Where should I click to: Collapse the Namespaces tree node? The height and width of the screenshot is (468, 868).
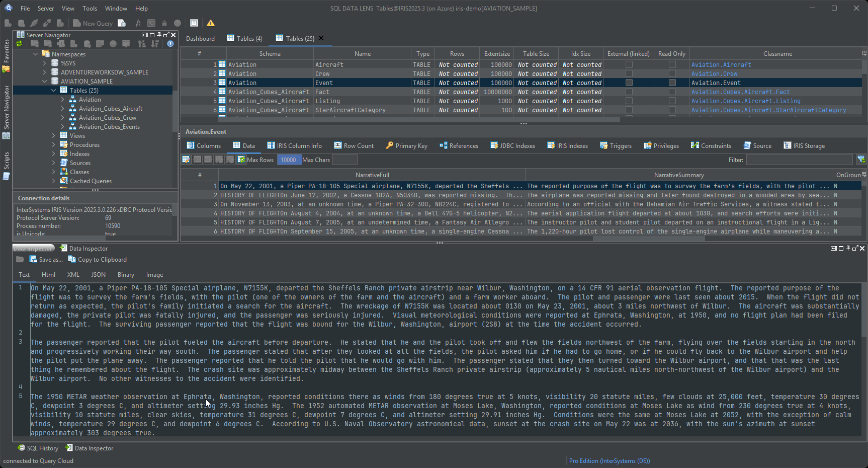coord(35,54)
